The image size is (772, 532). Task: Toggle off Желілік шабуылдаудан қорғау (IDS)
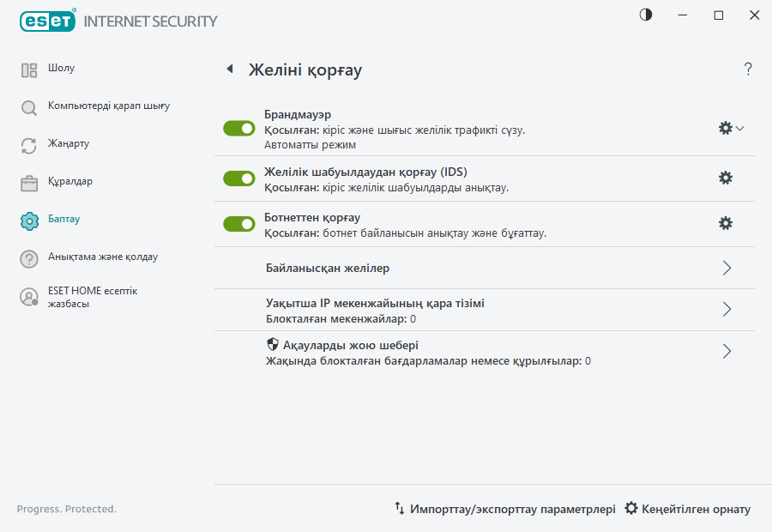click(x=238, y=178)
